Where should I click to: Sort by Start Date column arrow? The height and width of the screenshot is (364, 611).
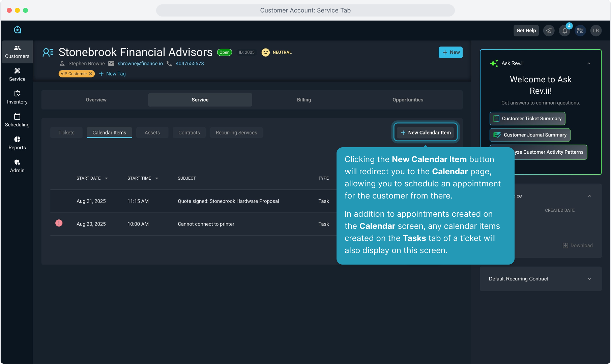[106, 178]
